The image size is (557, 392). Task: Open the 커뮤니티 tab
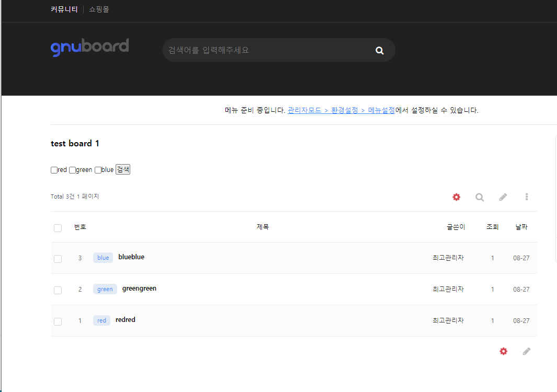[x=64, y=9]
